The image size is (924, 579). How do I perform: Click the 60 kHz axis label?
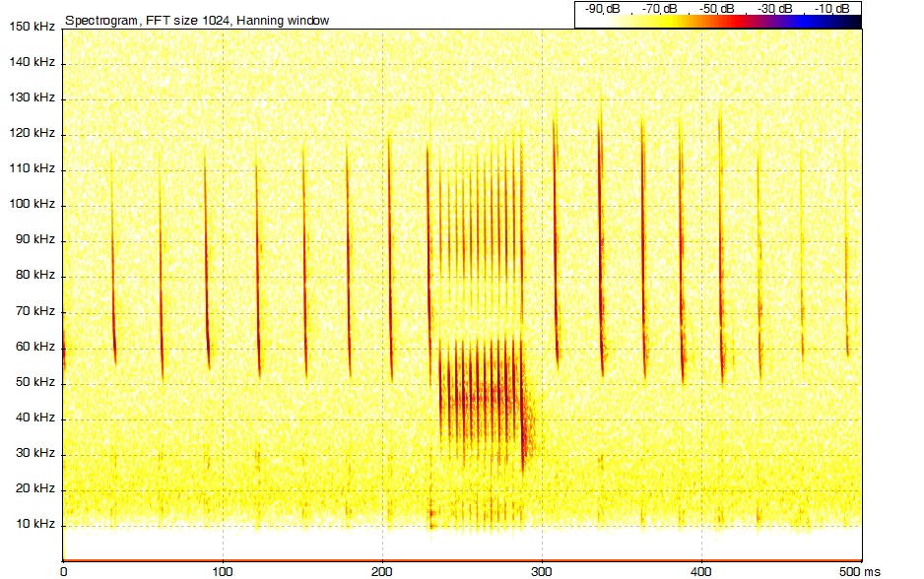pos(34,347)
